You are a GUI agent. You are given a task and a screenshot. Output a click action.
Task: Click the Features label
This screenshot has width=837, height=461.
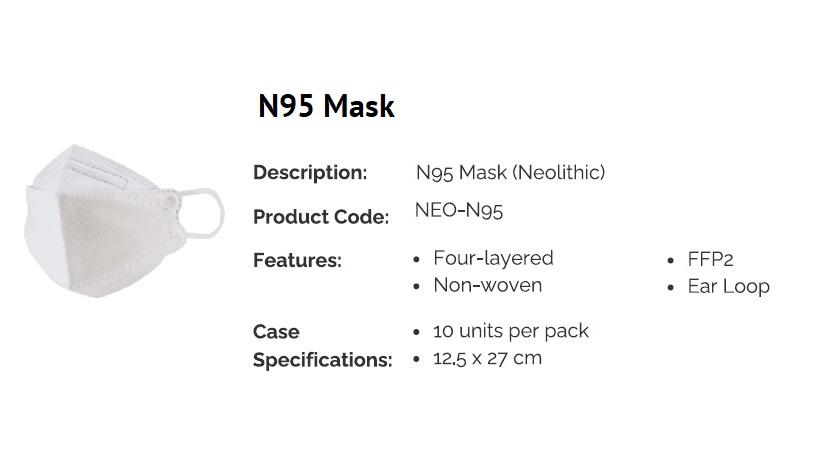297,260
